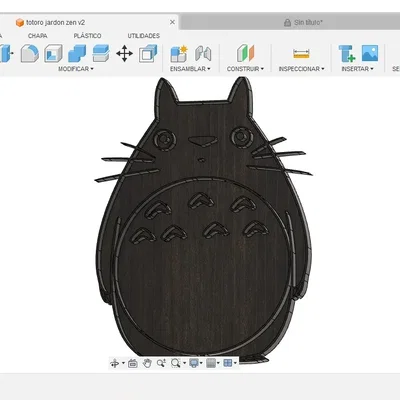Expand the Display Settings dropdown arrow
The width and height of the screenshot is (400, 400).
pos(201,363)
